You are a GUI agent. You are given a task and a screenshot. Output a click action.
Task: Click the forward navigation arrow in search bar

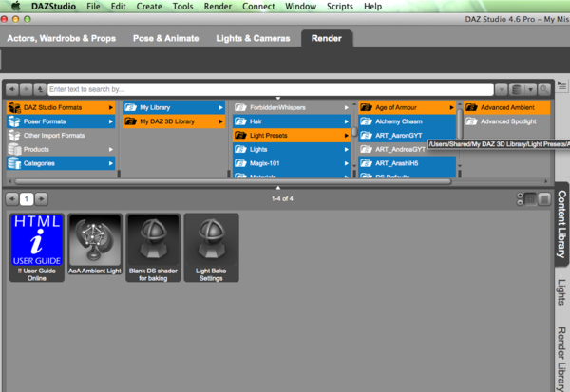click(27, 89)
